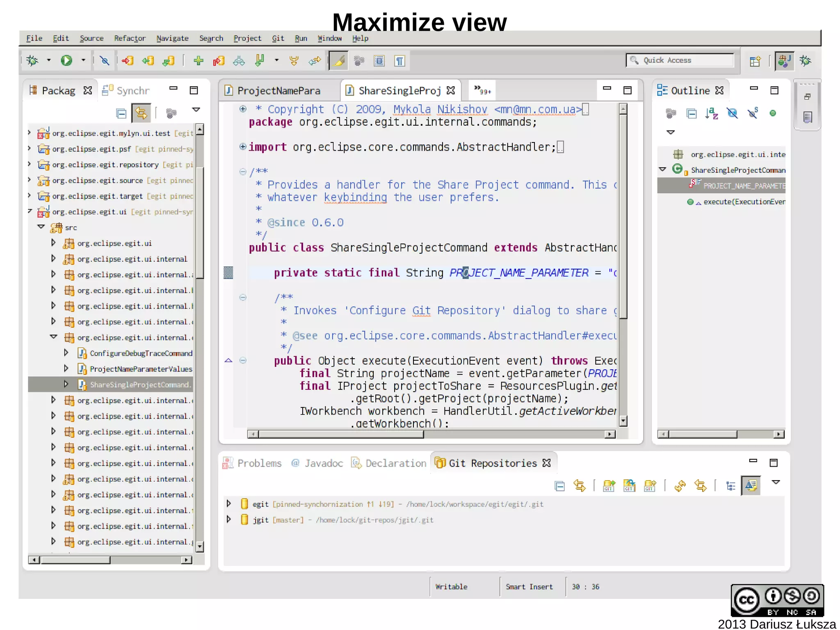Toggle alphabetical Sort in Outline view
Screen dimensions: 840x630
coord(712,113)
